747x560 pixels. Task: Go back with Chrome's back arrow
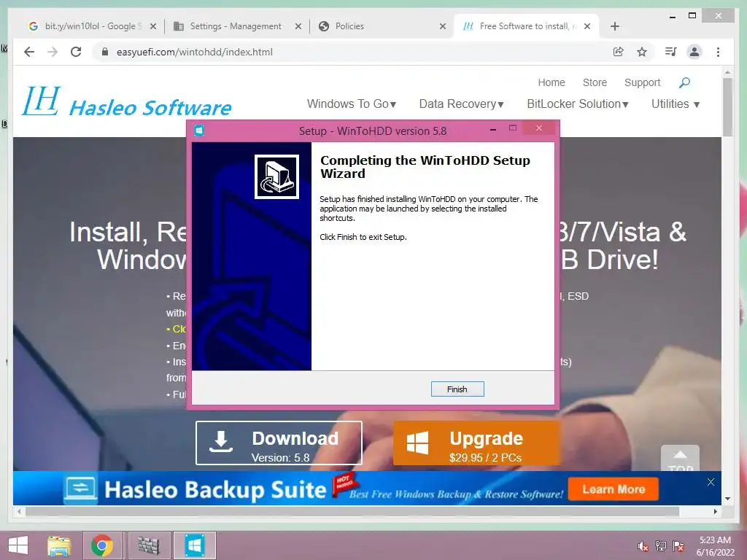click(x=29, y=52)
